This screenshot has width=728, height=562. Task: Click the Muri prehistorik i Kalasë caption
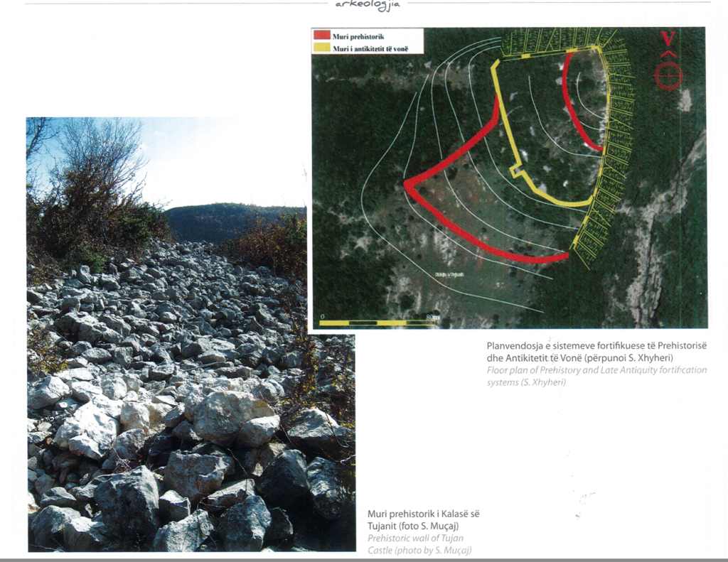point(424,520)
